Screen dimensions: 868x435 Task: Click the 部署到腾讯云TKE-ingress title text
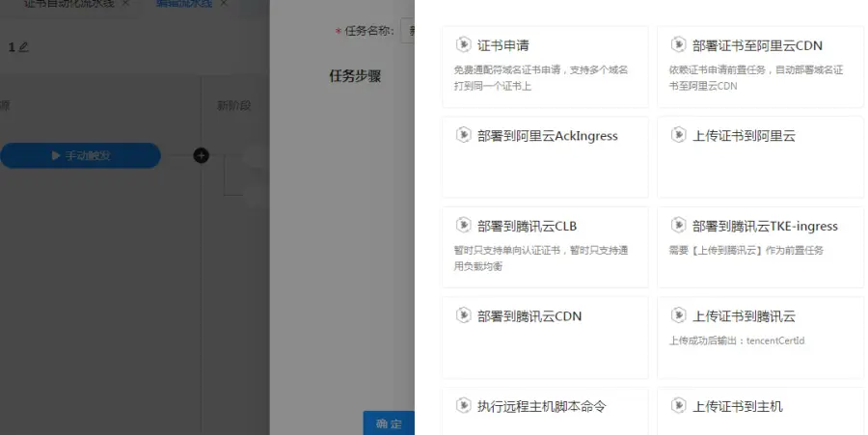point(765,226)
